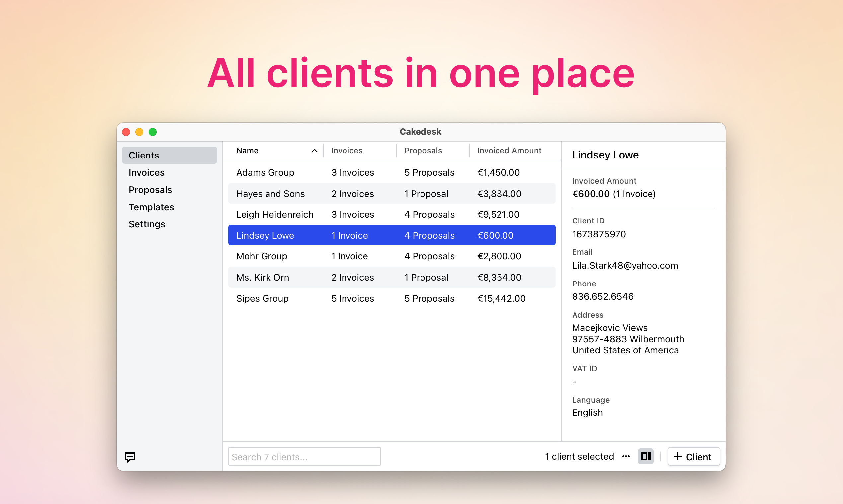Click Ms. Kirk Orn's 1 Proposal cell
Viewport: 843px width, 504px height.
426,277
